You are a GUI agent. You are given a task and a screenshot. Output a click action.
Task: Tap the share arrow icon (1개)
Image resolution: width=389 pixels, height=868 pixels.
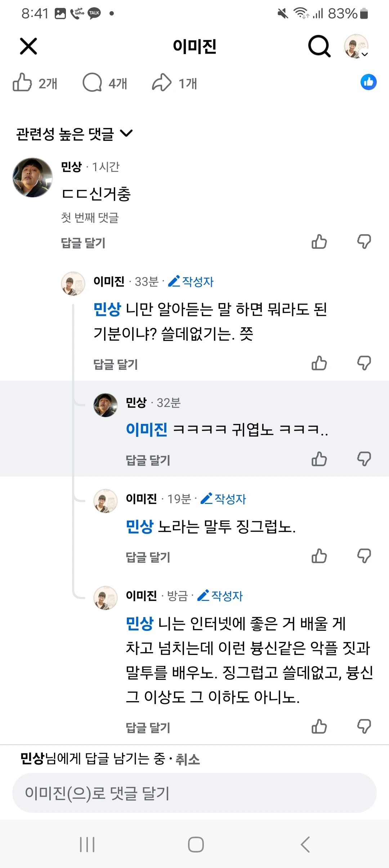tap(162, 83)
